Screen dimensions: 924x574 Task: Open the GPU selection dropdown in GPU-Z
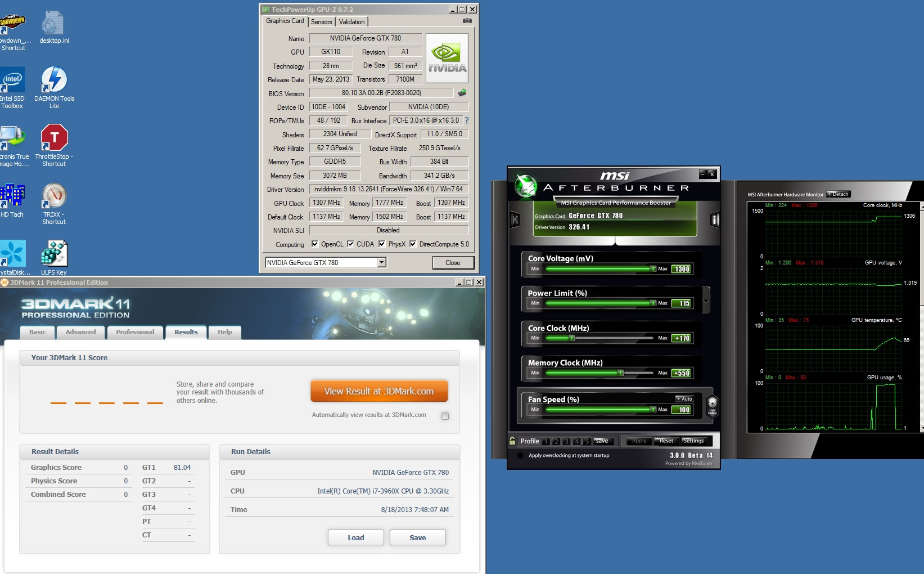(x=382, y=262)
